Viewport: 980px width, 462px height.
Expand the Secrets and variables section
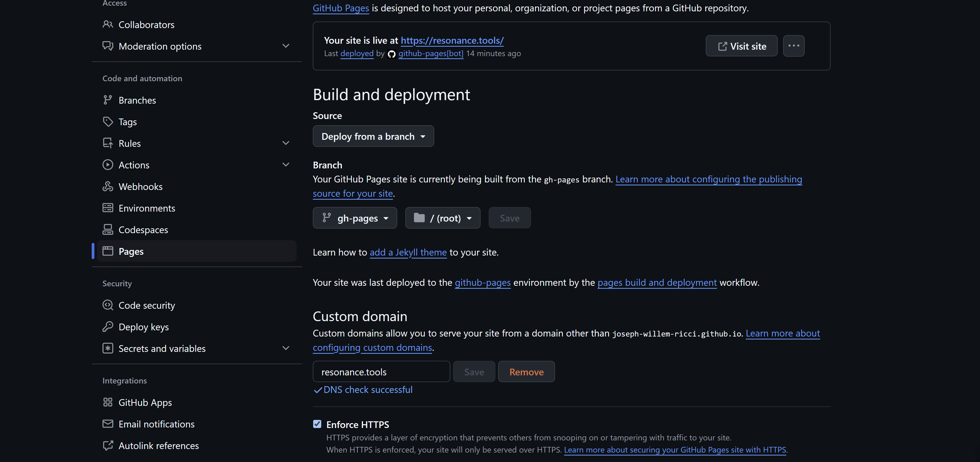[285, 348]
